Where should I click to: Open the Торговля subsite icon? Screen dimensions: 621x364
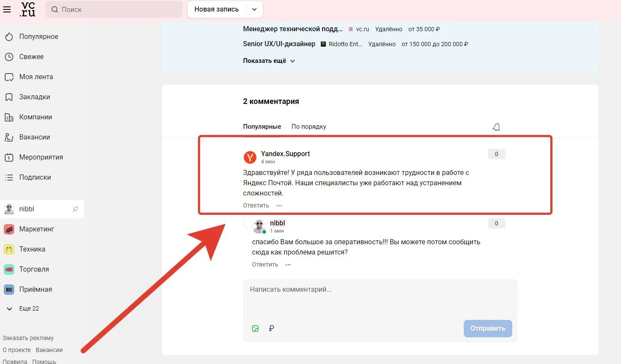click(x=9, y=269)
